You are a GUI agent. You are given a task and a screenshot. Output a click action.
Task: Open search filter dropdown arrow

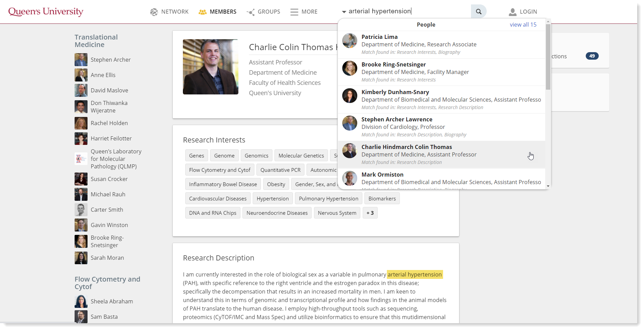(344, 12)
